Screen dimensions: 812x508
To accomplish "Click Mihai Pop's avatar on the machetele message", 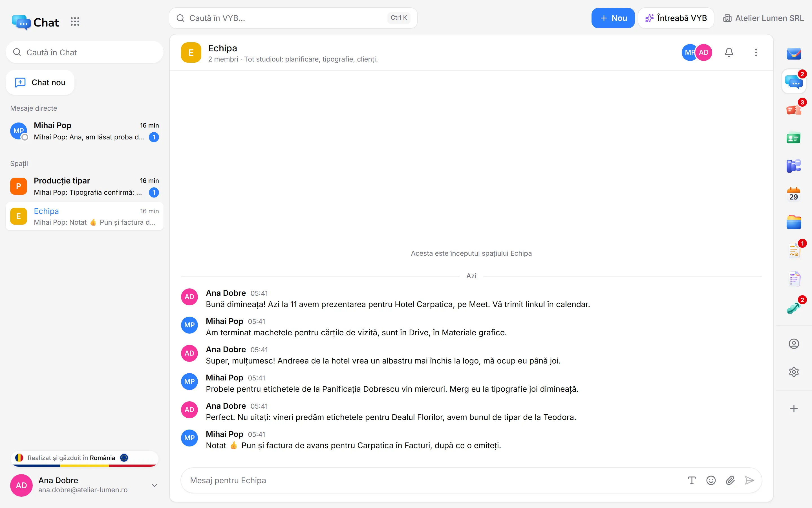I will click(x=189, y=325).
